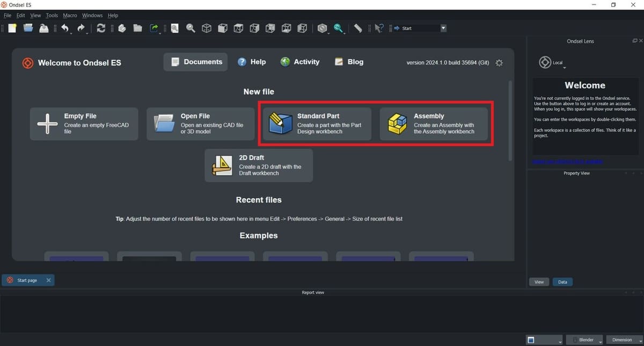Switch to the Activity tab
Viewport: 644px width, 346px height.
point(299,62)
